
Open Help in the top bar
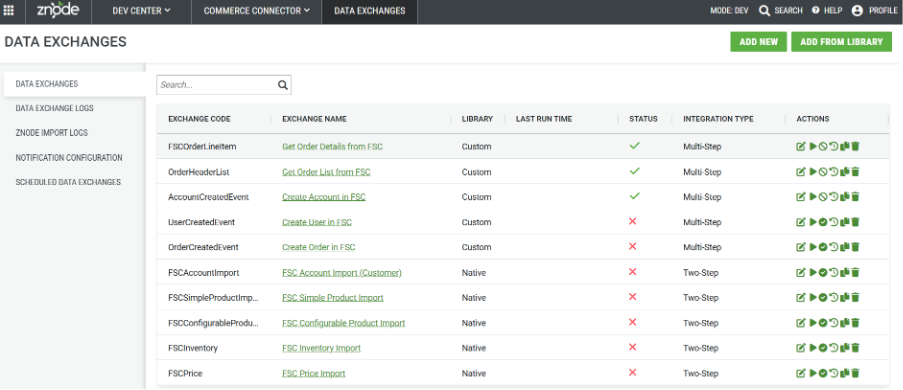(x=827, y=10)
